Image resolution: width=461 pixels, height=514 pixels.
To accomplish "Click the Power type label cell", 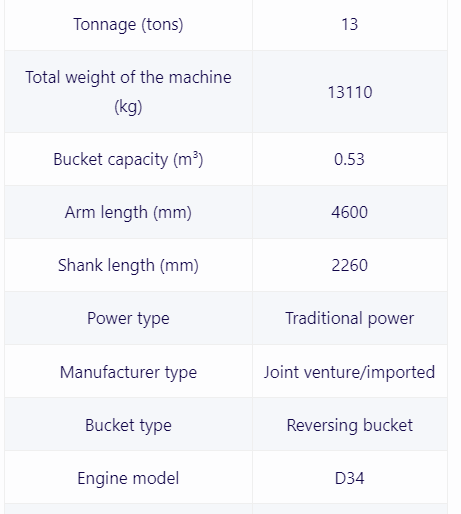I will [x=128, y=318].
